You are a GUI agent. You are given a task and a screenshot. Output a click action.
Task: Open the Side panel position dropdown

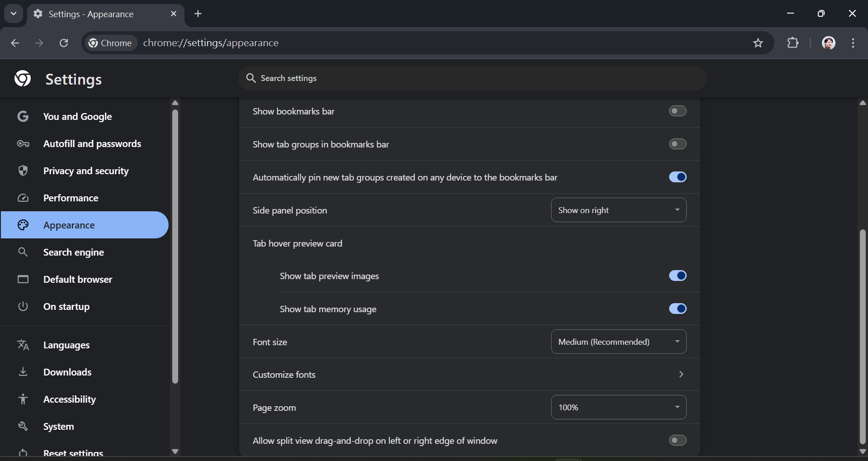(x=618, y=210)
